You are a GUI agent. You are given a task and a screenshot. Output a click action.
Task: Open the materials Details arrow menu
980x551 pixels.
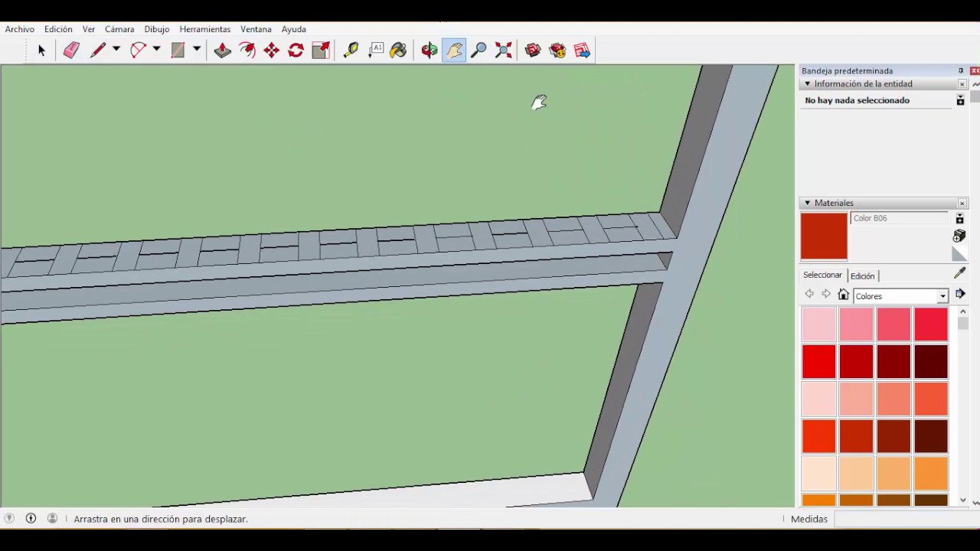tap(960, 294)
